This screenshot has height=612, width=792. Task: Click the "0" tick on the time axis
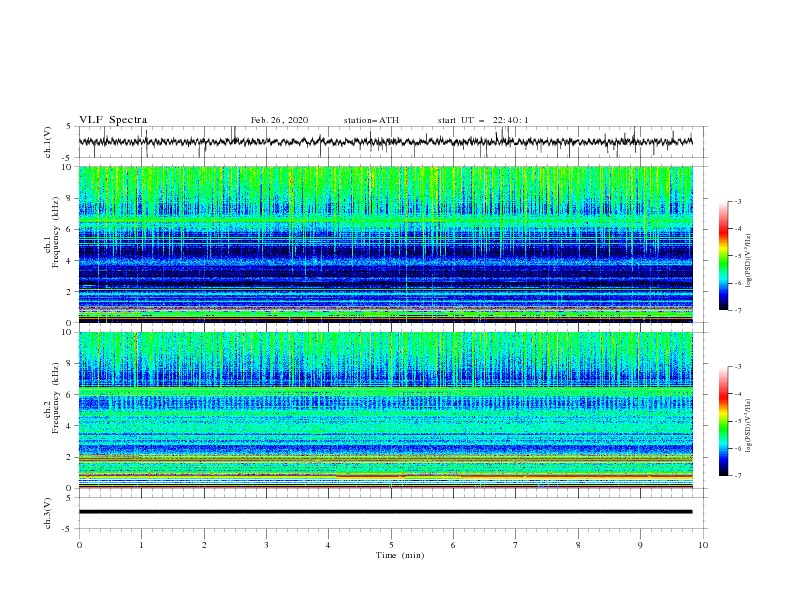(79, 545)
